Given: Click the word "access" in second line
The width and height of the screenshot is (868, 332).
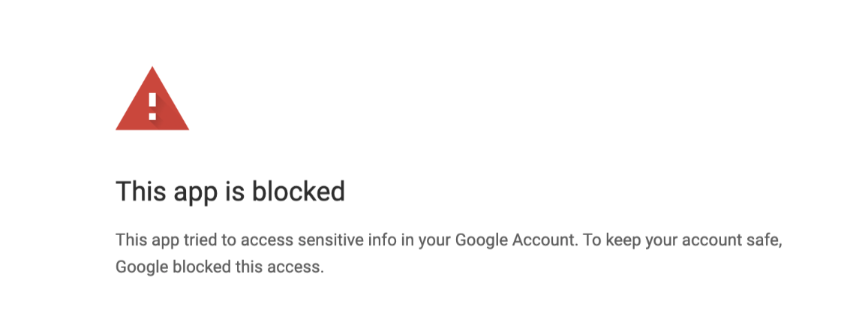Looking at the screenshot, I should pos(295,268).
